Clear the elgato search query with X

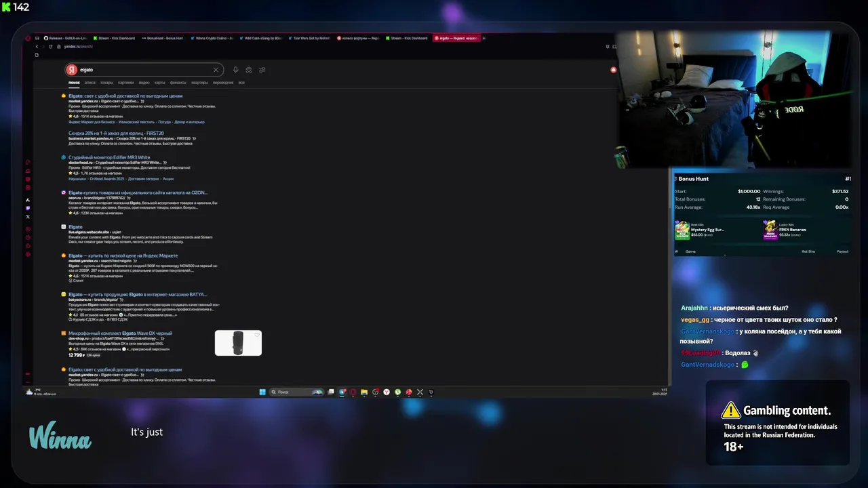coord(216,70)
